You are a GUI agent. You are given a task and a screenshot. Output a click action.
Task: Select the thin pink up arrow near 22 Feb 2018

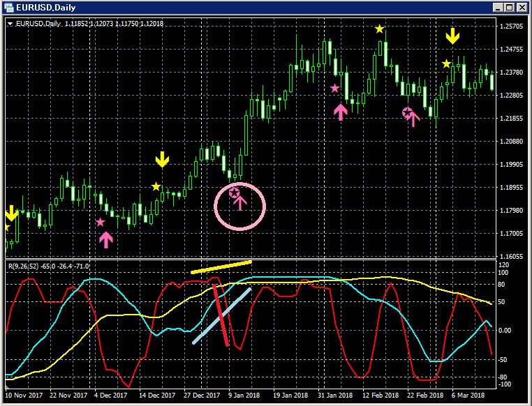click(413, 119)
